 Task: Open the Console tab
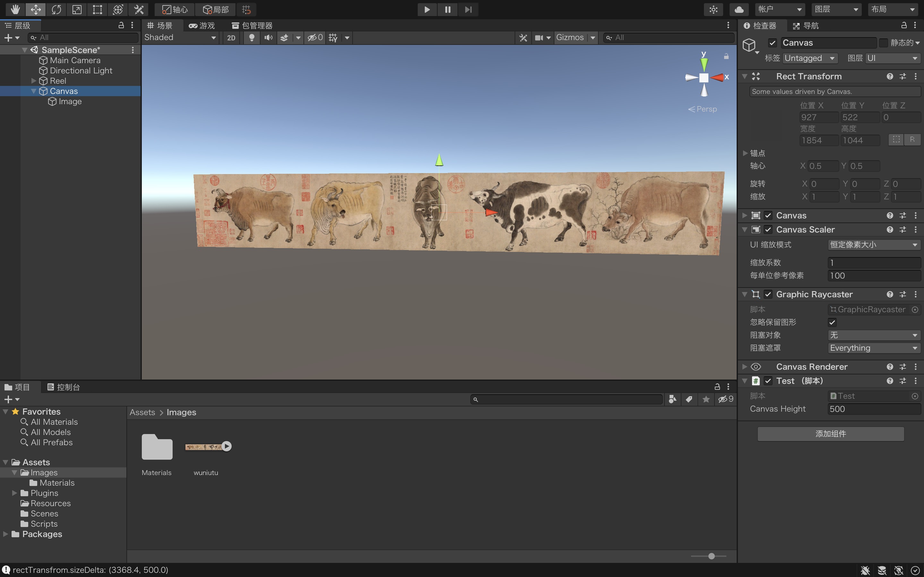click(64, 387)
